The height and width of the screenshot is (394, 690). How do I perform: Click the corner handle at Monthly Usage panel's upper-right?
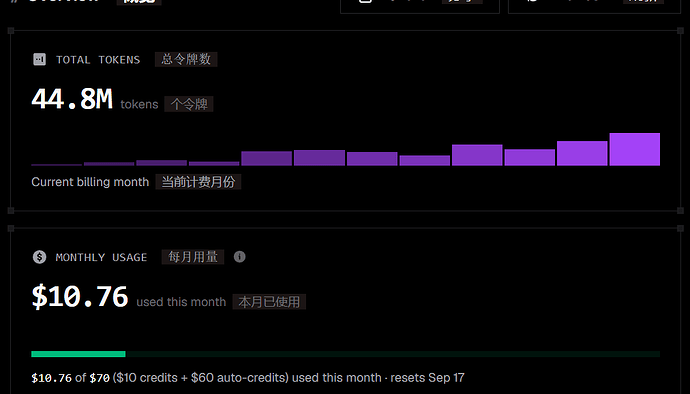coord(680,228)
